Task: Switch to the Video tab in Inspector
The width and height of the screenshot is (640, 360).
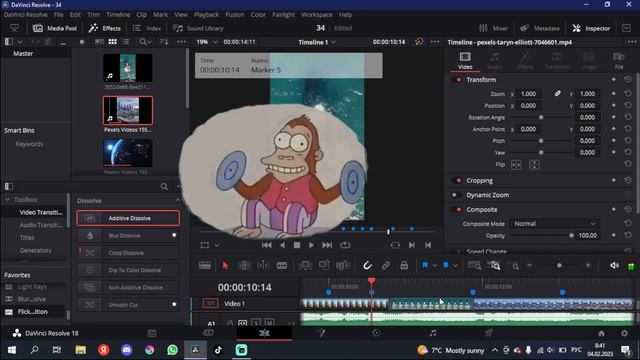Action: pos(465,60)
